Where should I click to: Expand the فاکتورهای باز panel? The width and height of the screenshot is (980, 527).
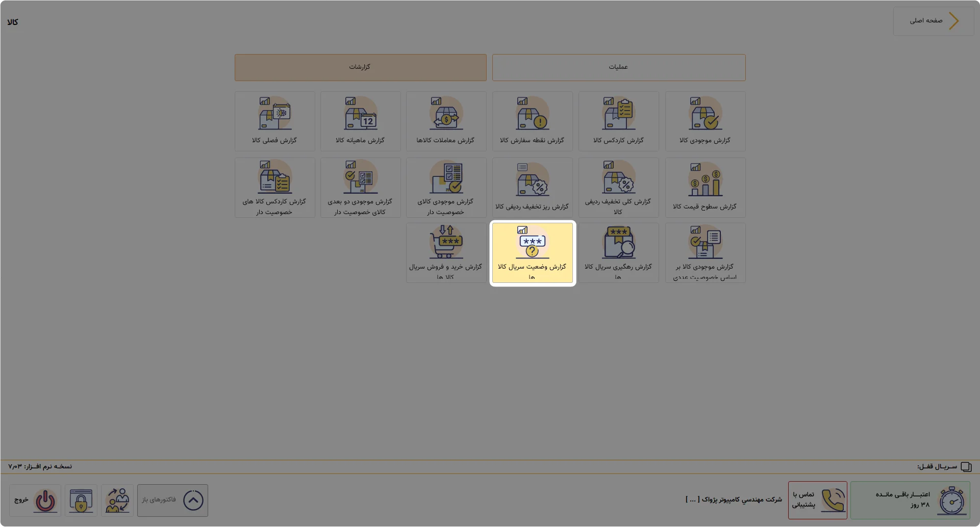[172, 500]
